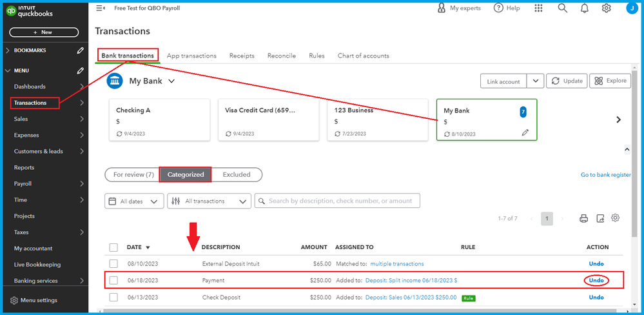Collapse the MENU section
Image resolution: width=644 pixels, height=315 pixels.
click(8, 71)
